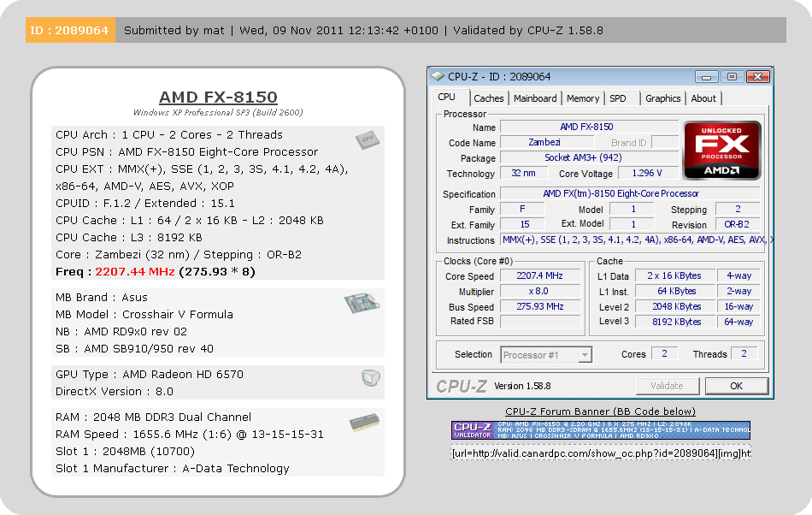Click the ID : 2089064 orange badge
Viewport: 812px width, 515px height.
tap(70, 30)
